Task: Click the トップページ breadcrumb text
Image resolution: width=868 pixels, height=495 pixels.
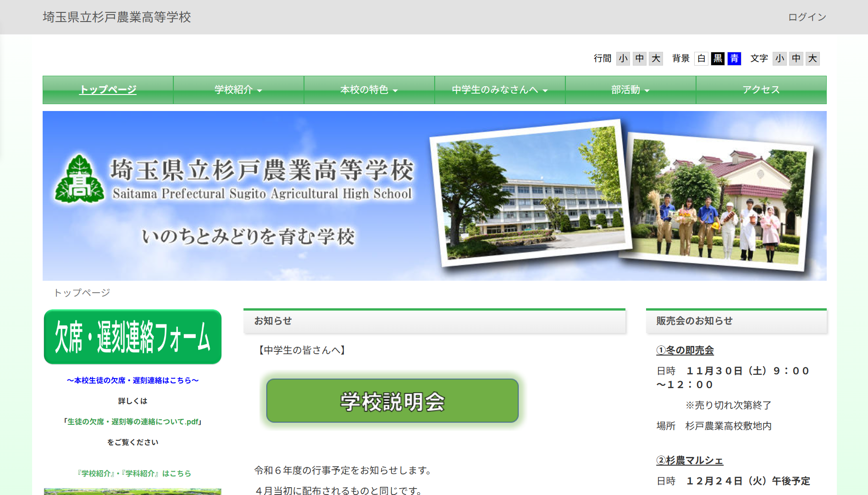Action: pyautogui.click(x=82, y=293)
